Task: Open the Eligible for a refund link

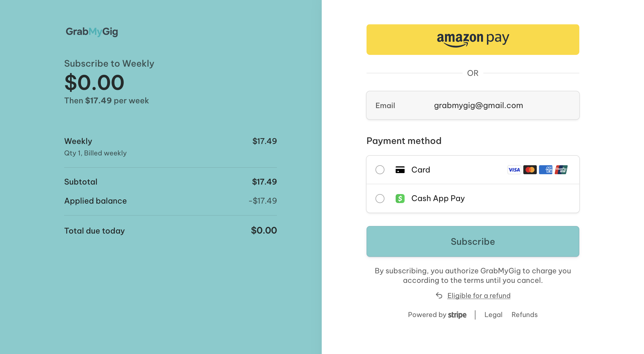Action: click(479, 296)
